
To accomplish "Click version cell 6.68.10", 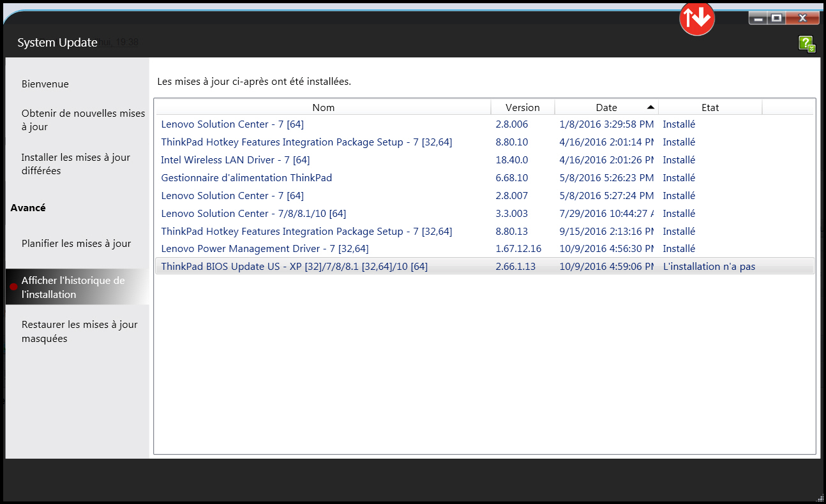I will click(x=512, y=178).
